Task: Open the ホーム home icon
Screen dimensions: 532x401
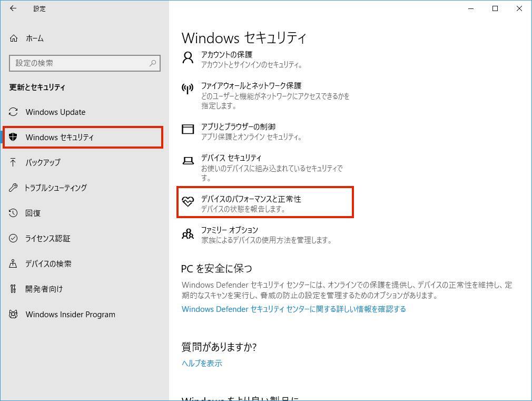Action: coord(14,38)
